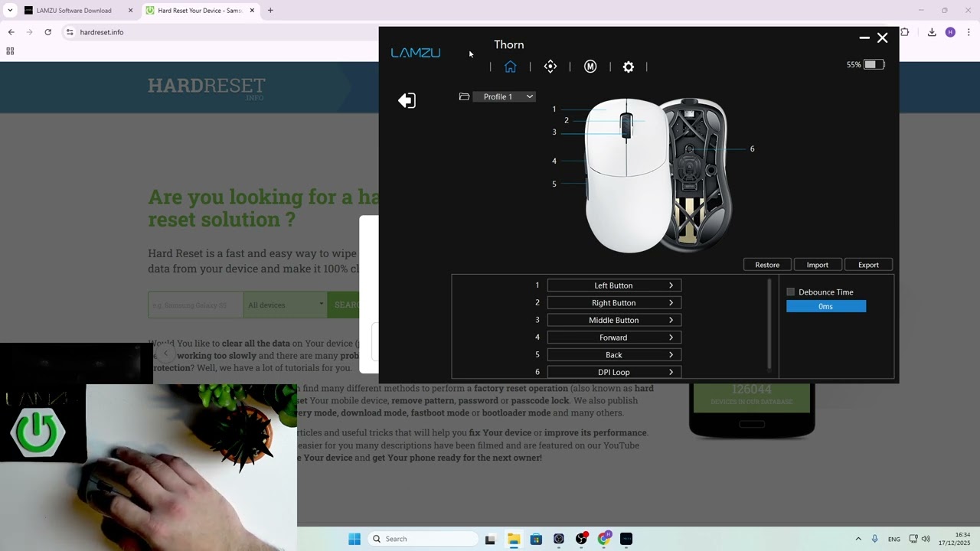Click the 0ms debounce time bar

pyautogui.click(x=826, y=306)
